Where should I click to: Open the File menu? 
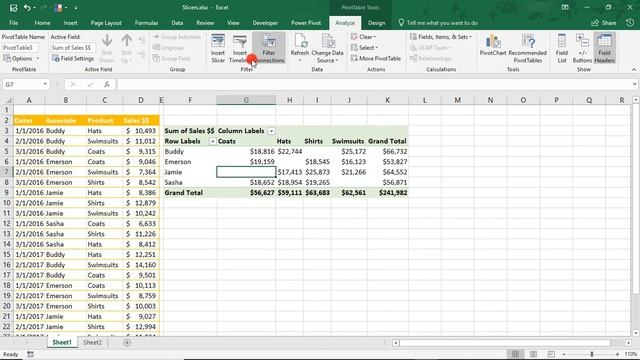click(x=13, y=23)
